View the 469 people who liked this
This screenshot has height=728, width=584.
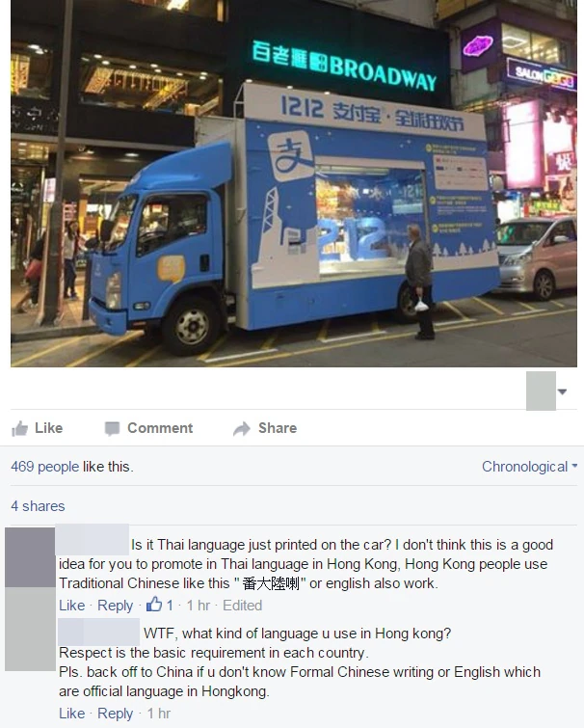pyautogui.click(x=44, y=466)
